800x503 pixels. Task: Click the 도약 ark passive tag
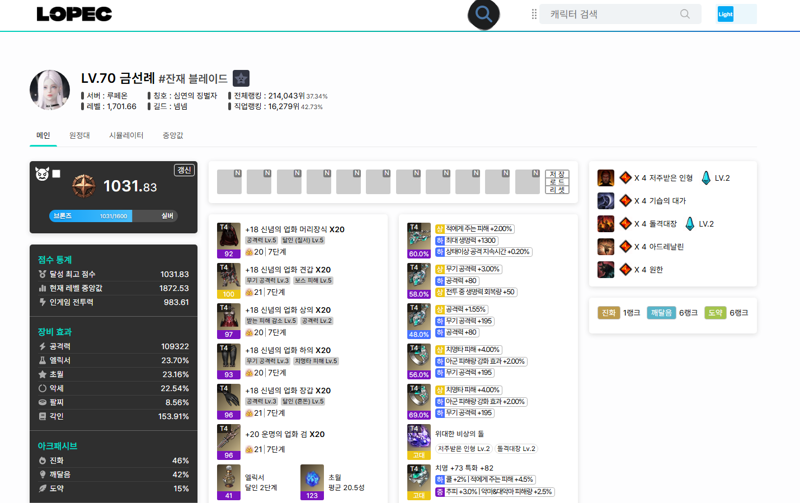[x=715, y=313]
